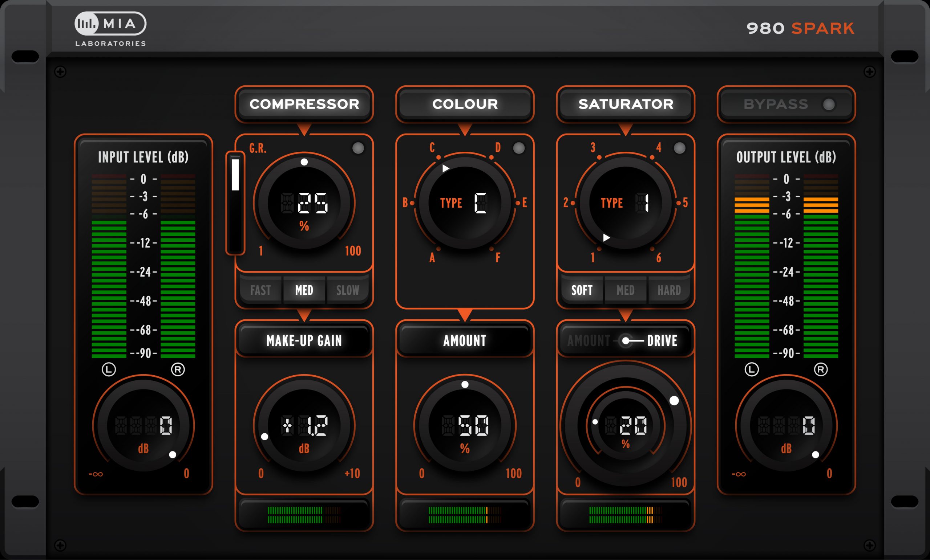
Task: Switch saturator curve to HARD
Action: pyautogui.click(x=669, y=290)
